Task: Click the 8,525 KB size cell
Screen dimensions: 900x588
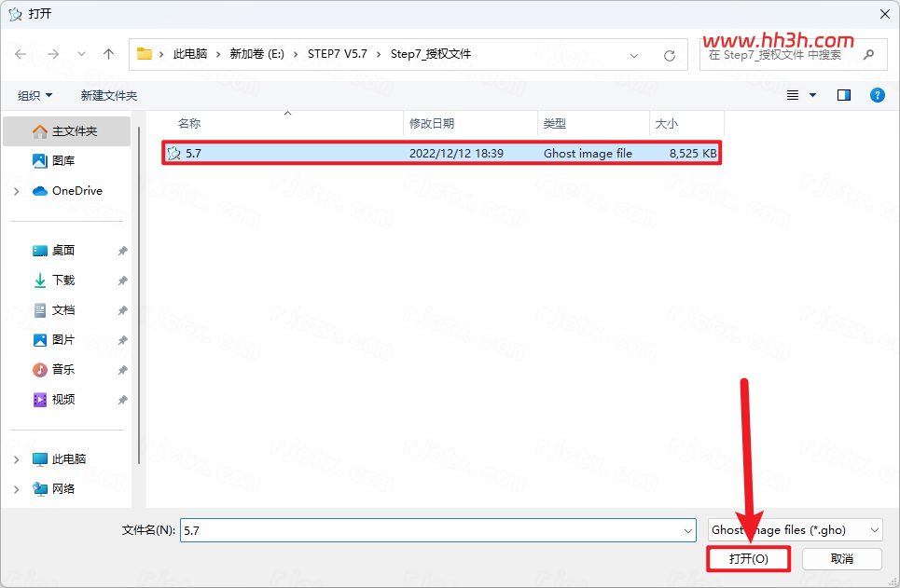Action: point(693,153)
